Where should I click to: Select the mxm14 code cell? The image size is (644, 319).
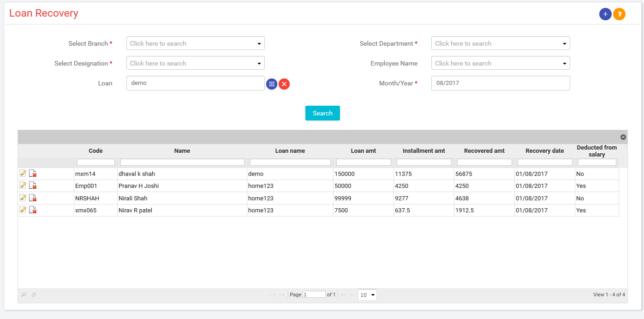click(x=95, y=174)
